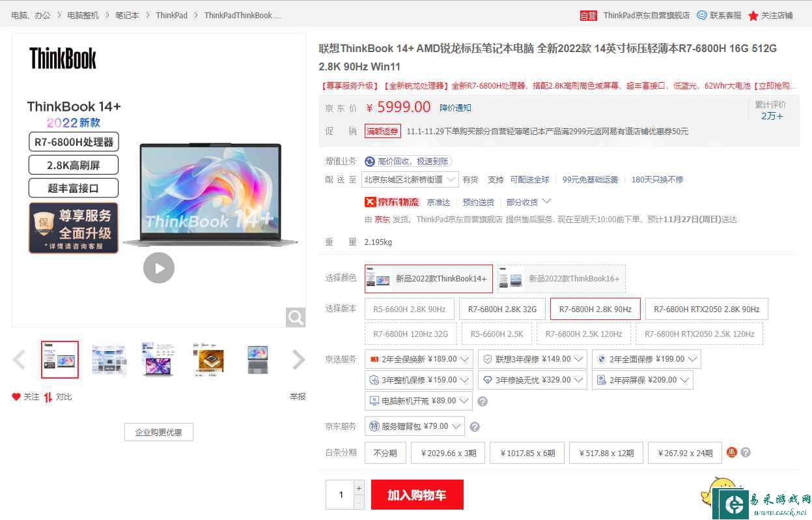Select the third product thumbnail
The width and height of the screenshot is (812, 520).
[x=158, y=359]
